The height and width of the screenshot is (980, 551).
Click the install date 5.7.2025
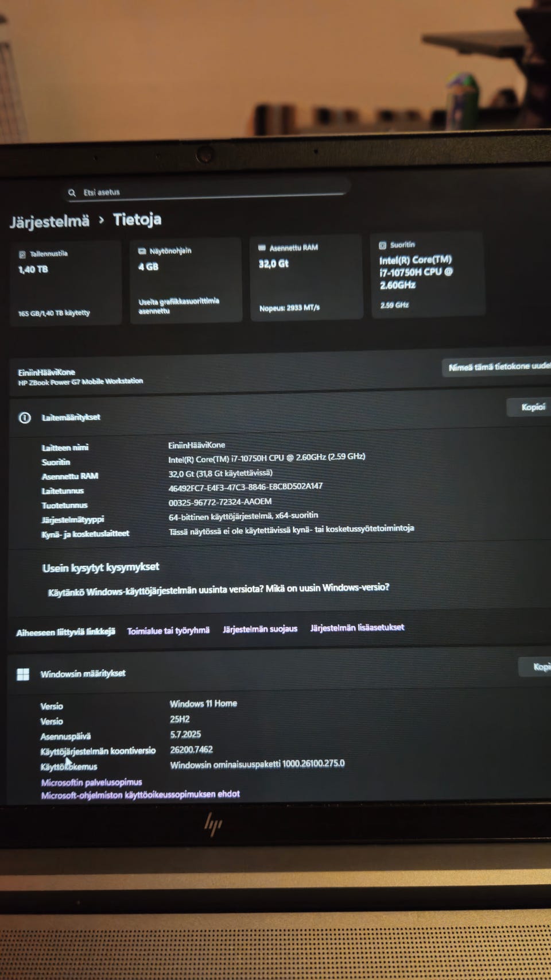click(185, 734)
